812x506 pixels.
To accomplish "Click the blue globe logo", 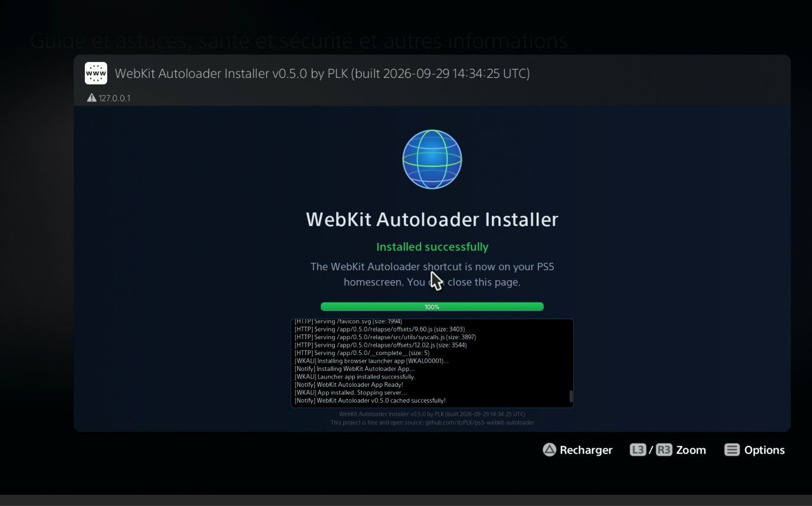I will 432,159.
